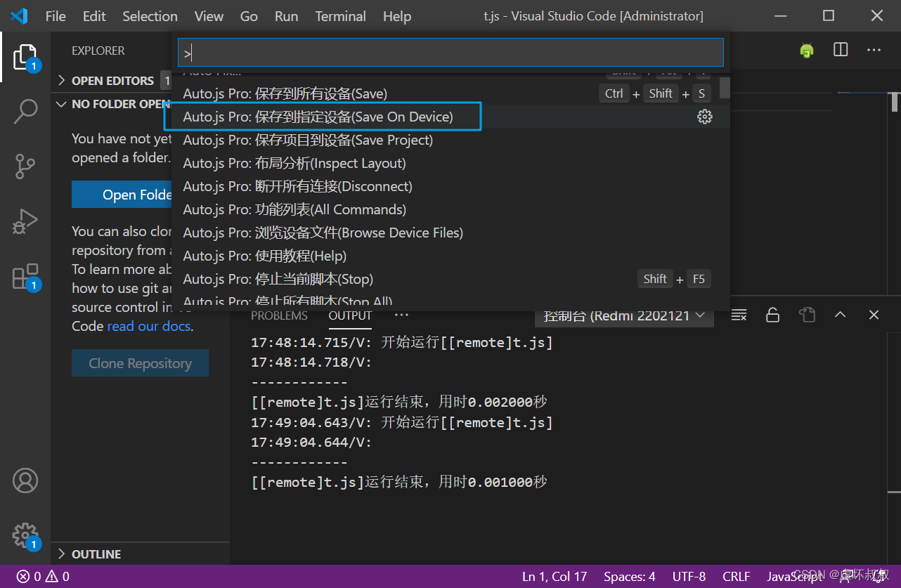
Task: Open the output channel dropdown 控制台 (Redmi...)
Action: (624, 315)
